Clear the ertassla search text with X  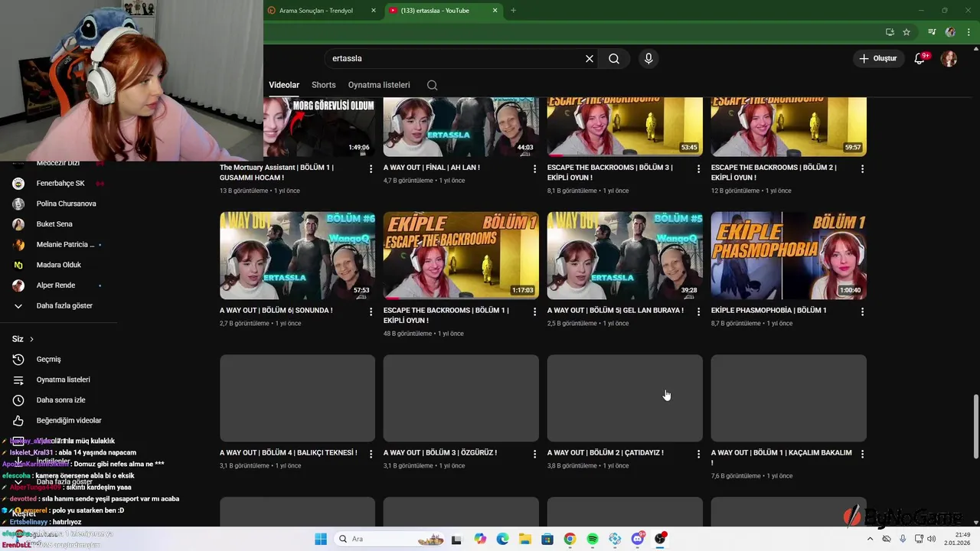click(590, 58)
